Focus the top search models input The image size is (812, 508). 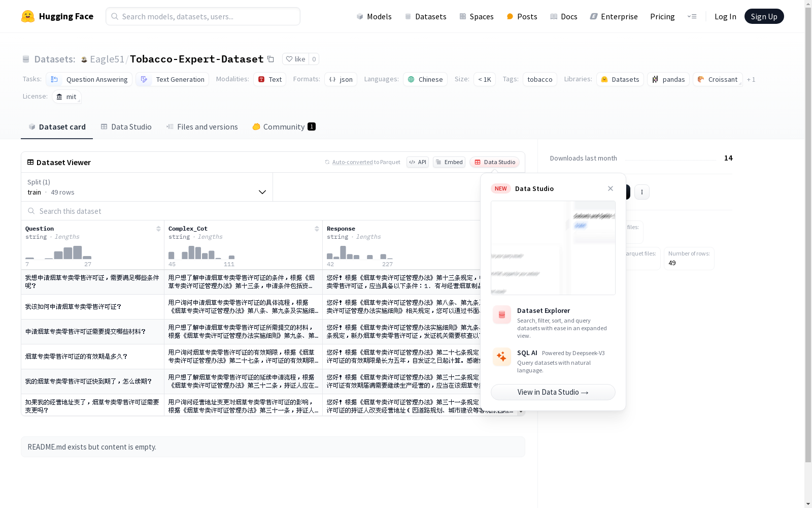click(203, 16)
